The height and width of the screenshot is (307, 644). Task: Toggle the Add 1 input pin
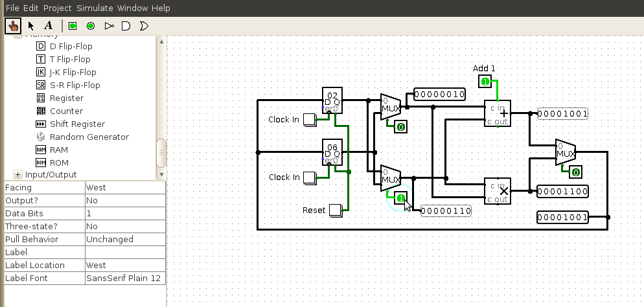[485, 81]
